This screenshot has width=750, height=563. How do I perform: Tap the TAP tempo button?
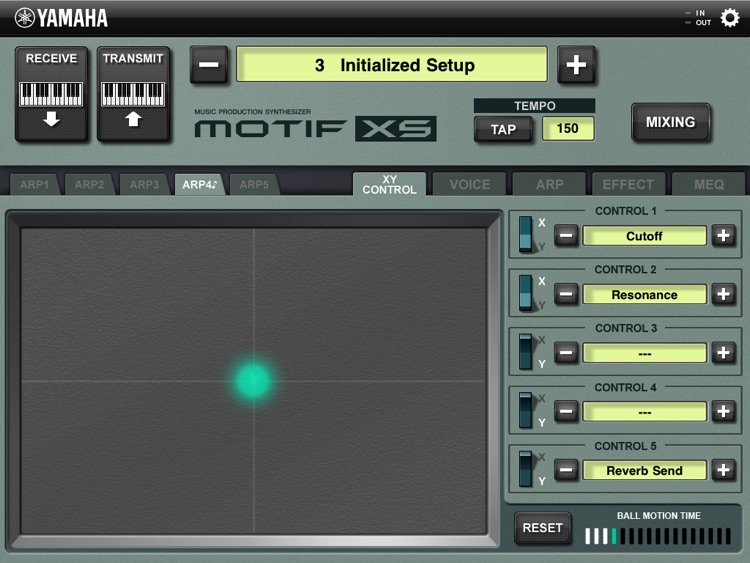pos(503,129)
